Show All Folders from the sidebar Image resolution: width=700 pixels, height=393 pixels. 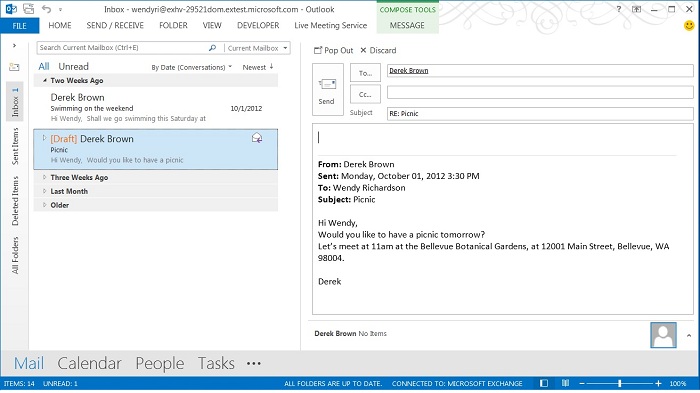pyautogui.click(x=15, y=255)
